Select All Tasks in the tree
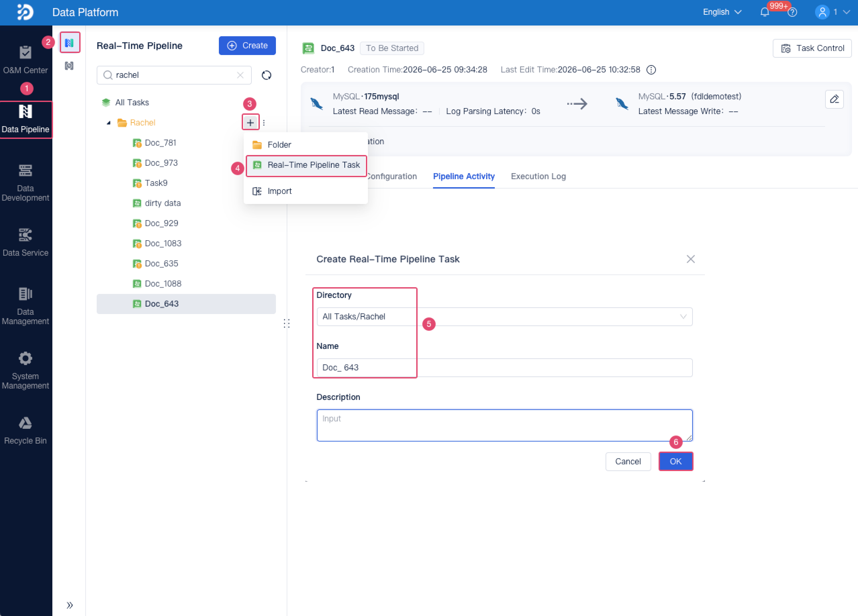This screenshot has width=858, height=616. click(132, 102)
